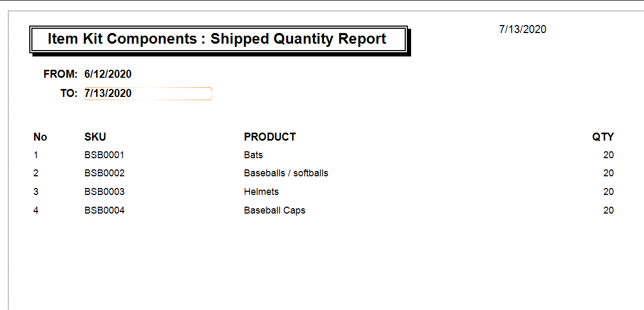Click the print date at top right
Viewport: 644px width, 310px height.
(x=522, y=29)
